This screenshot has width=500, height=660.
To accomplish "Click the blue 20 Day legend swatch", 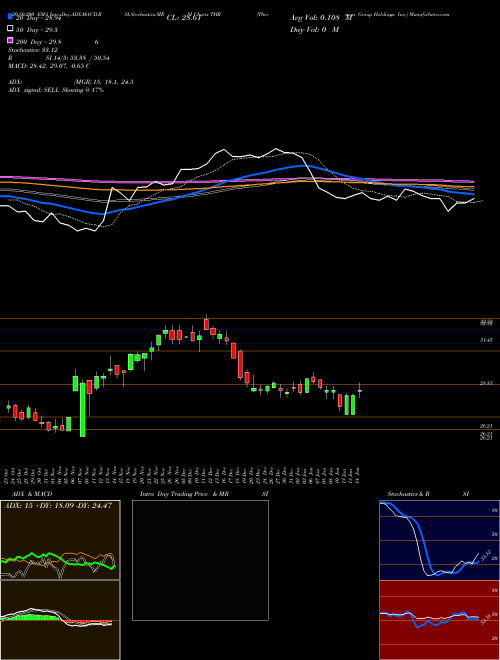I will pyautogui.click(x=10, y=17).
